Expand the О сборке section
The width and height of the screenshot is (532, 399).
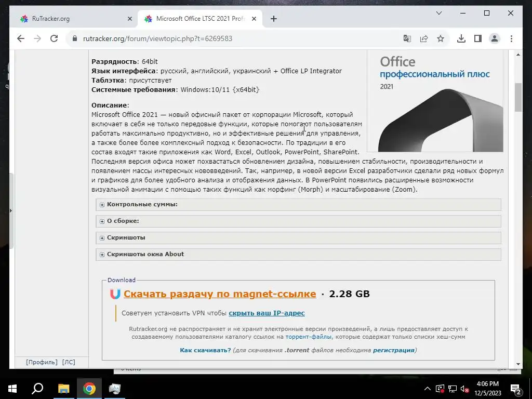pos(299,221)
